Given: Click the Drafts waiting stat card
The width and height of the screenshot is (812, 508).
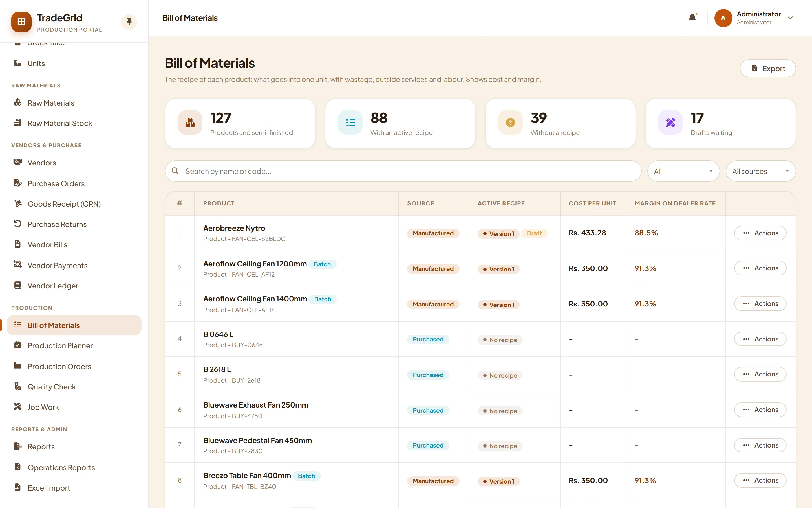Looking at the screenshot, I should coord(720,124).
